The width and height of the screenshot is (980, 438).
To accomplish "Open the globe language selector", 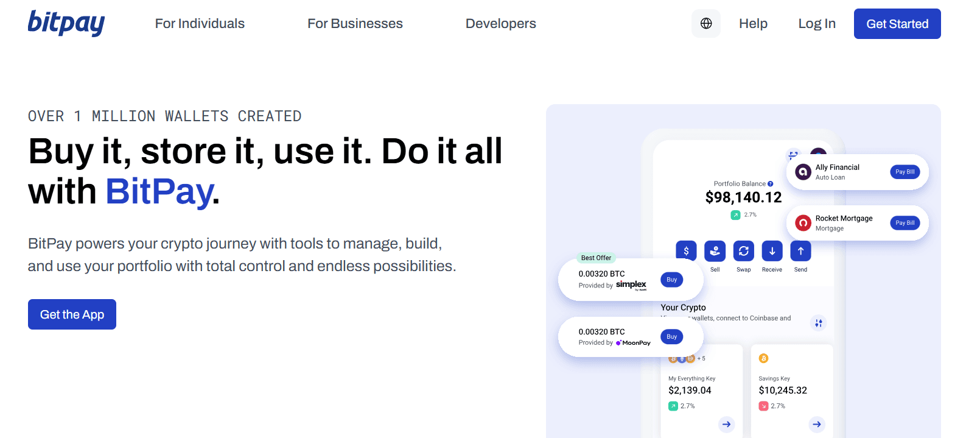I will click(706, 23).
